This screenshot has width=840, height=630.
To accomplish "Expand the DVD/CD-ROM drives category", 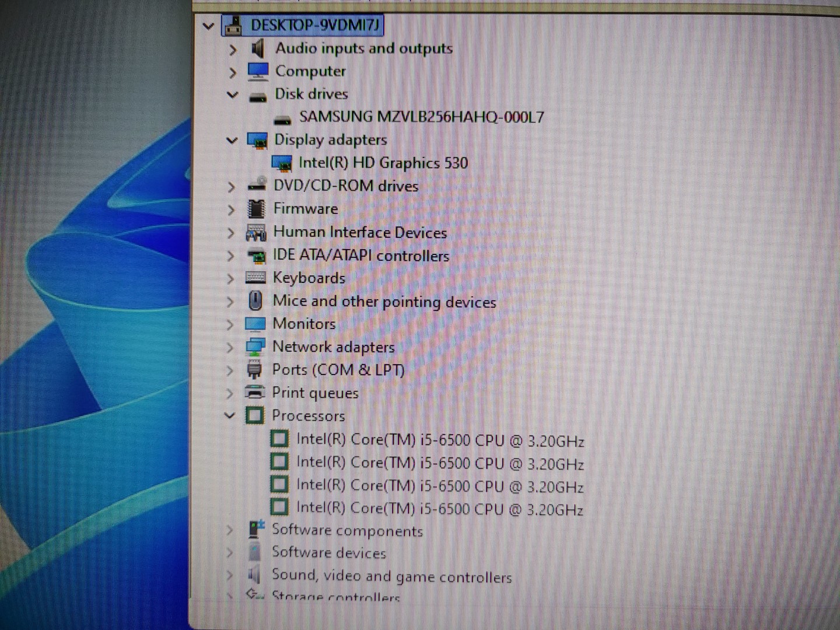I will click(232, 187).
